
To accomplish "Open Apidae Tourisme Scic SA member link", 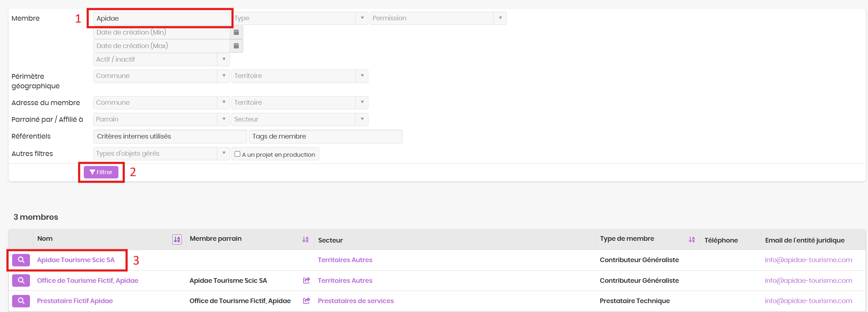I will (76, 260).
